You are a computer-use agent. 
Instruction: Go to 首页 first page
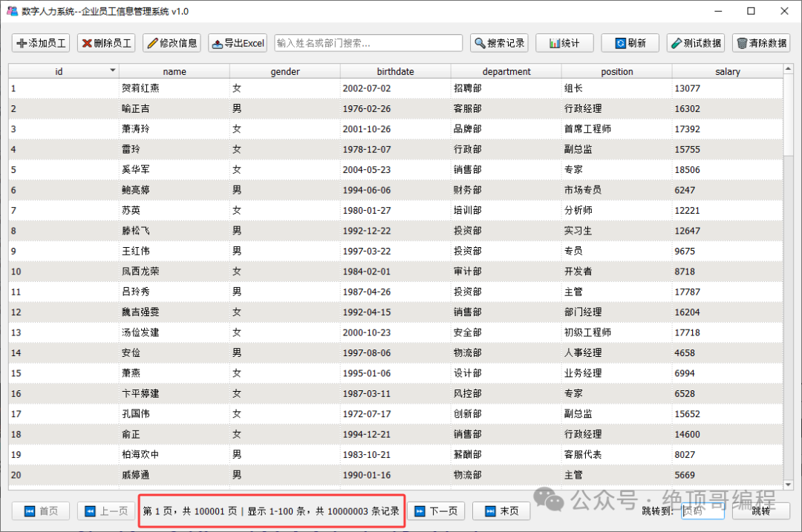[x=41, y=511]
